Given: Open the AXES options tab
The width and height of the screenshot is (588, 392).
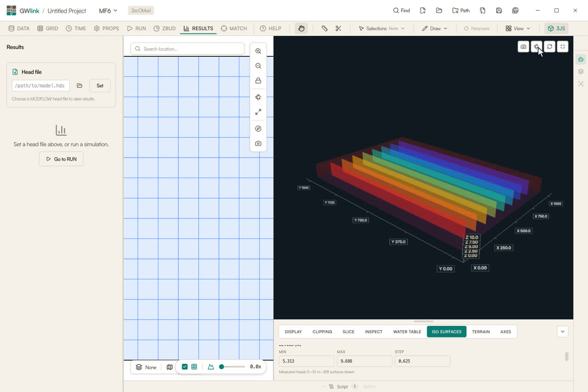Looking at the screenshot, I should [x=505, y=331].
